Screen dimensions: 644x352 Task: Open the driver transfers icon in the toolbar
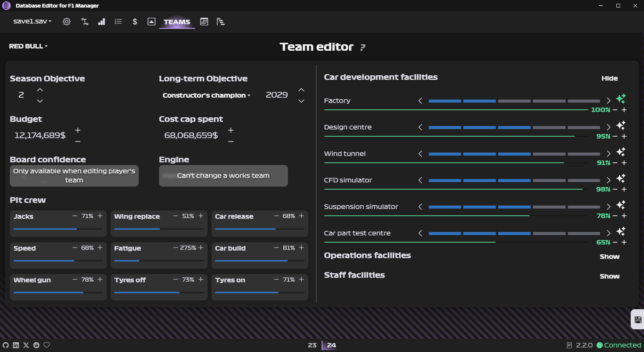click(x=85, y=22)
